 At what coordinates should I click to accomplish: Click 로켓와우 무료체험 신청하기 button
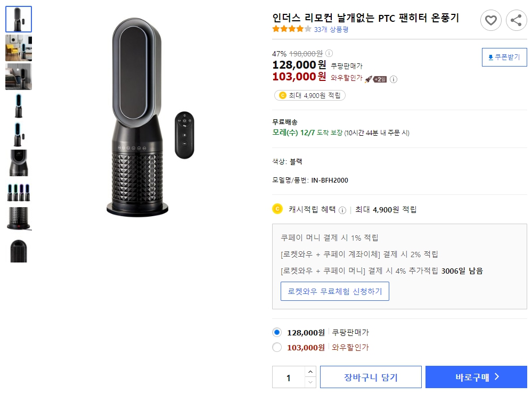pyautogui.click(x=334, y=291)
